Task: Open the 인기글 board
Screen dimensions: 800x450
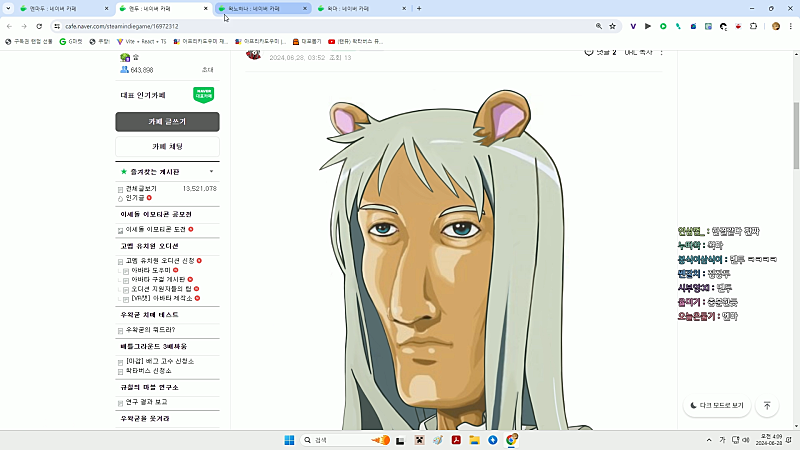Action: [135, 198]
